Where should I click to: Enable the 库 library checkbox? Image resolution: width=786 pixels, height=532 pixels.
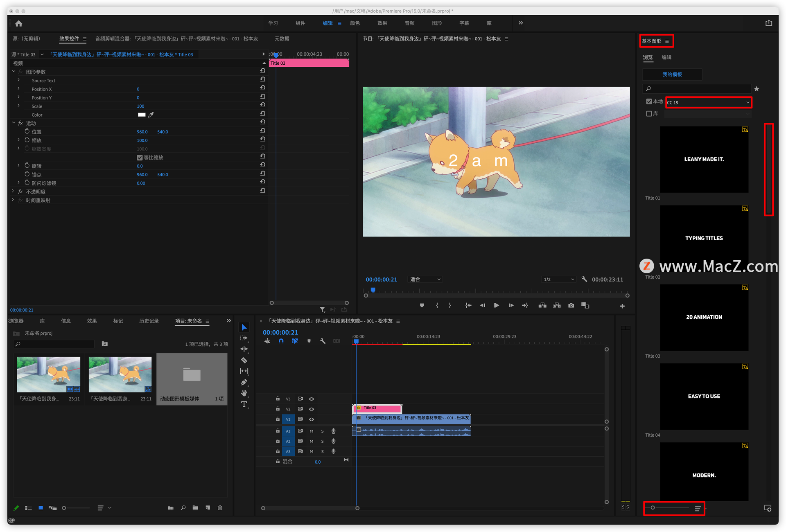(649, 114)
